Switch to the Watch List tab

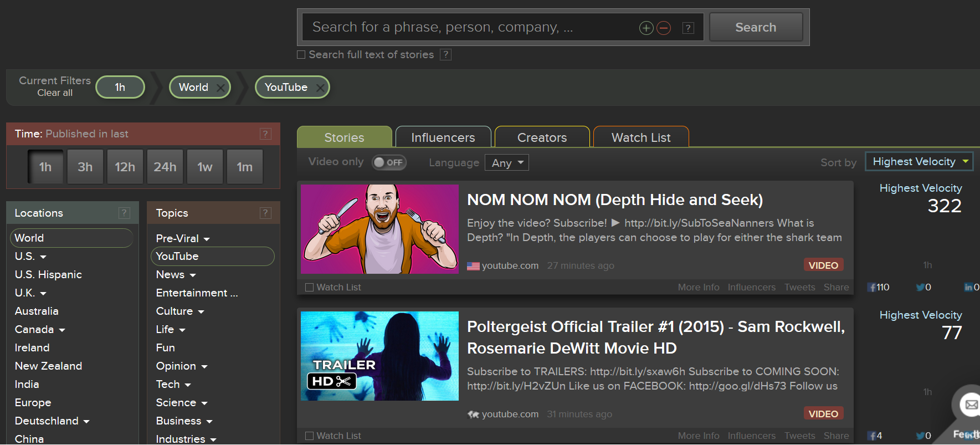pyautogui.click(x=641, y=137)
